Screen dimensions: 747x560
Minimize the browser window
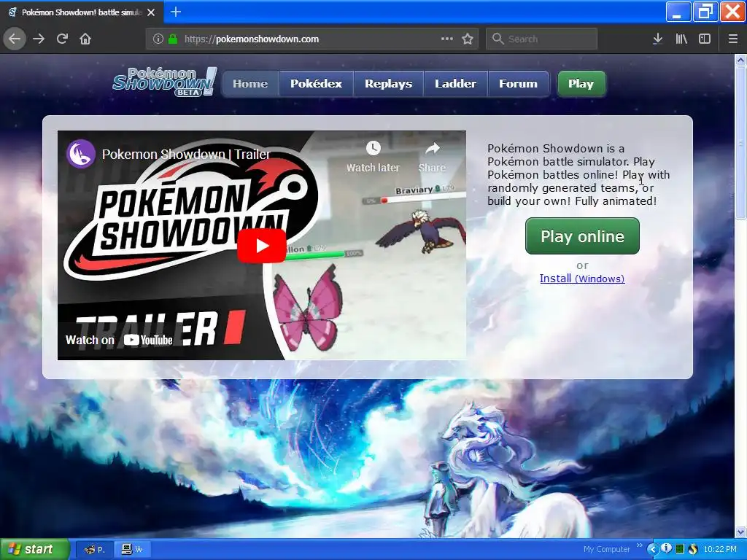(x=678, y=12)
